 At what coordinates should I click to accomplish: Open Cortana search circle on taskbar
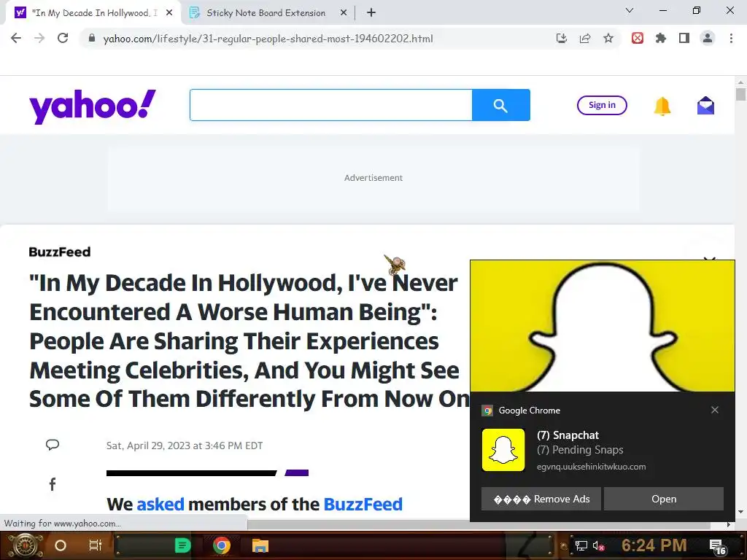pyautogui.click(x=61, y=545)
